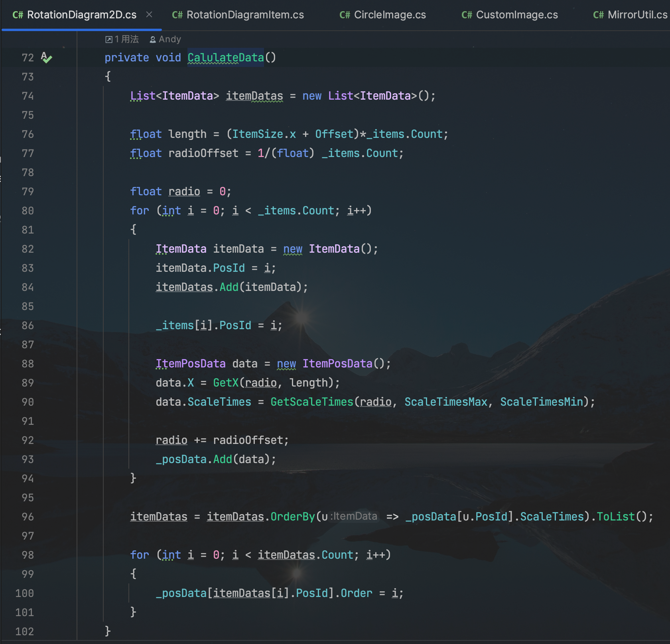Click the Andy author code lens
The width and height of the screenshot is (670, 644).
tap(169, 39)
